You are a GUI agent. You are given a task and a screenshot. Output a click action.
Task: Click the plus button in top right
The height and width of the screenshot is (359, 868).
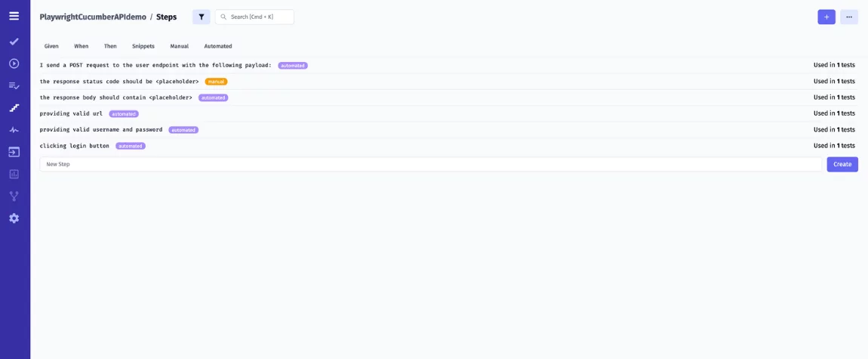tap(826, 17)
